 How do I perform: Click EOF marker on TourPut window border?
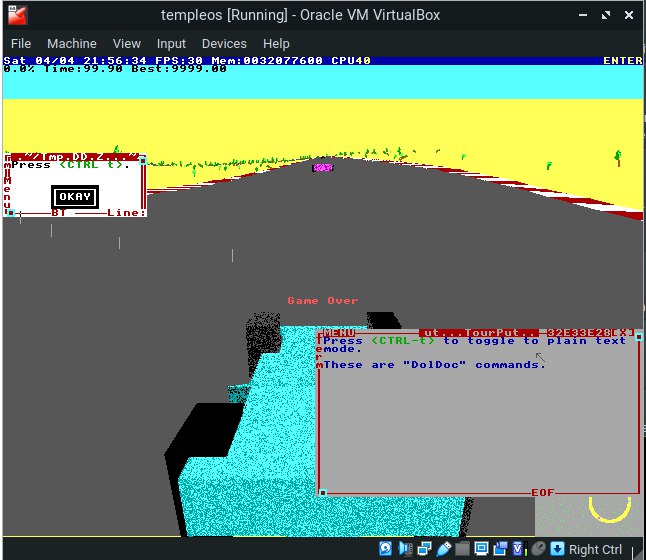(543, 492)
